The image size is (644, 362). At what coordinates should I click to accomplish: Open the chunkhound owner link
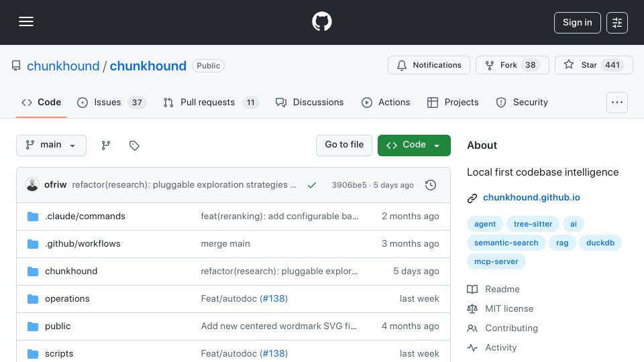tap(63, 66)
